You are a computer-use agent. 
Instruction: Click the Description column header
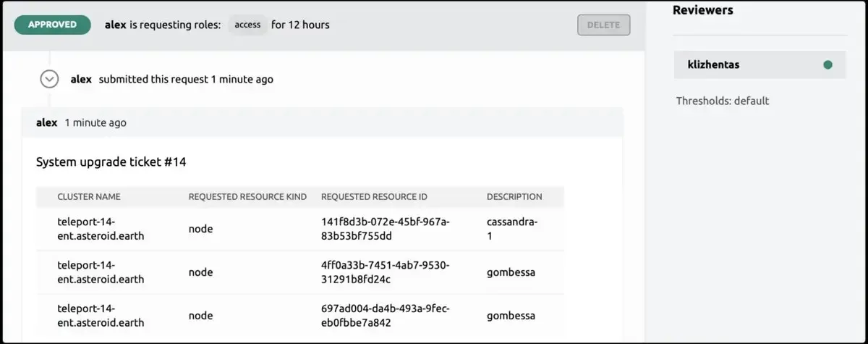click(x=514, y=196)
